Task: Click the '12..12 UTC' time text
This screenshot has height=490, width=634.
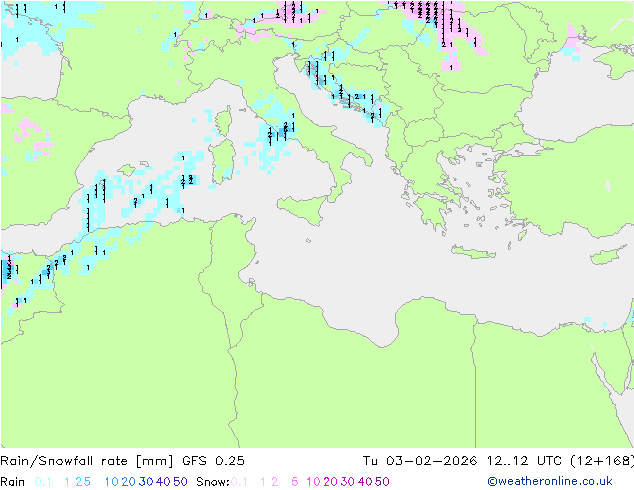Action: click(524, 461)
